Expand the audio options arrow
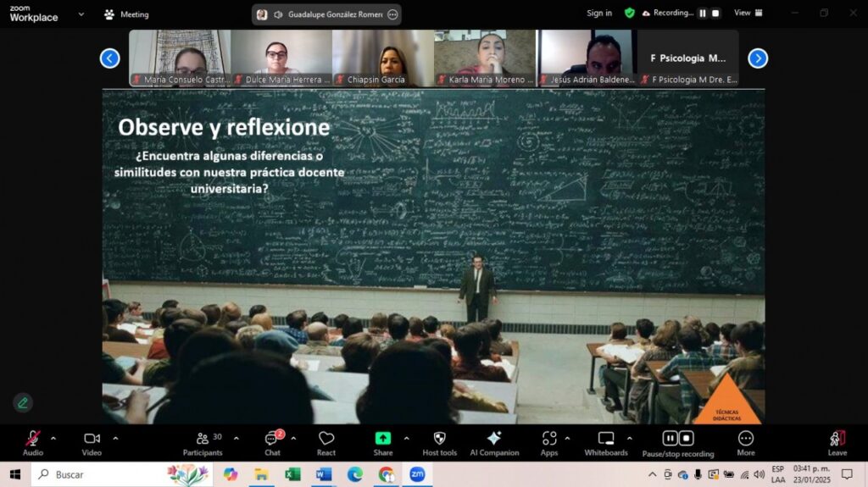 click(x=53, y=439)
